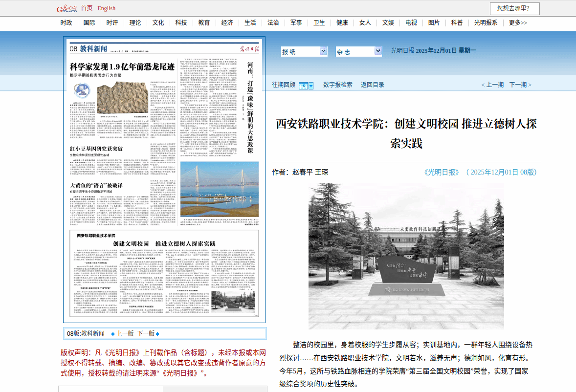Click the Guangming Online (GMW) logo
Screen dimensions: 576x392
click(x=67, y=8)
